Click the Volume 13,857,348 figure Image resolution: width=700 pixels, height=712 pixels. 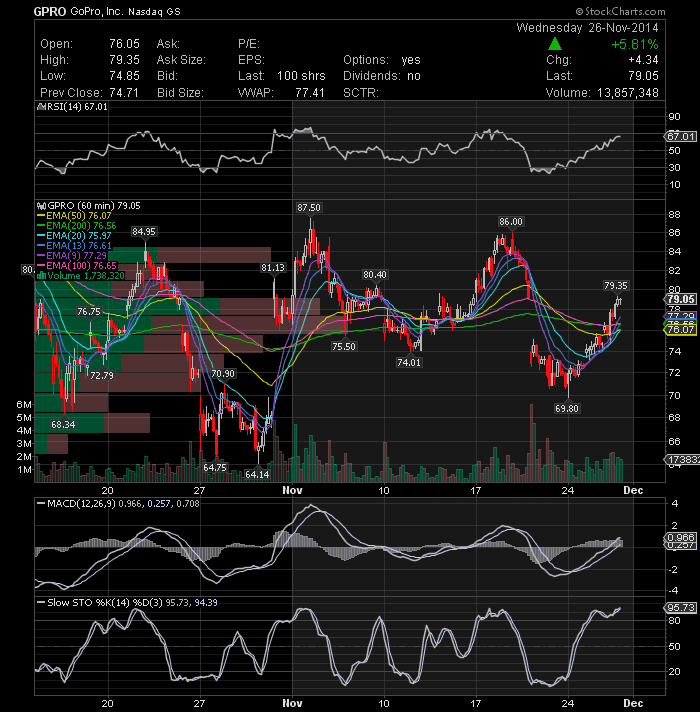(x=602, y=93)
